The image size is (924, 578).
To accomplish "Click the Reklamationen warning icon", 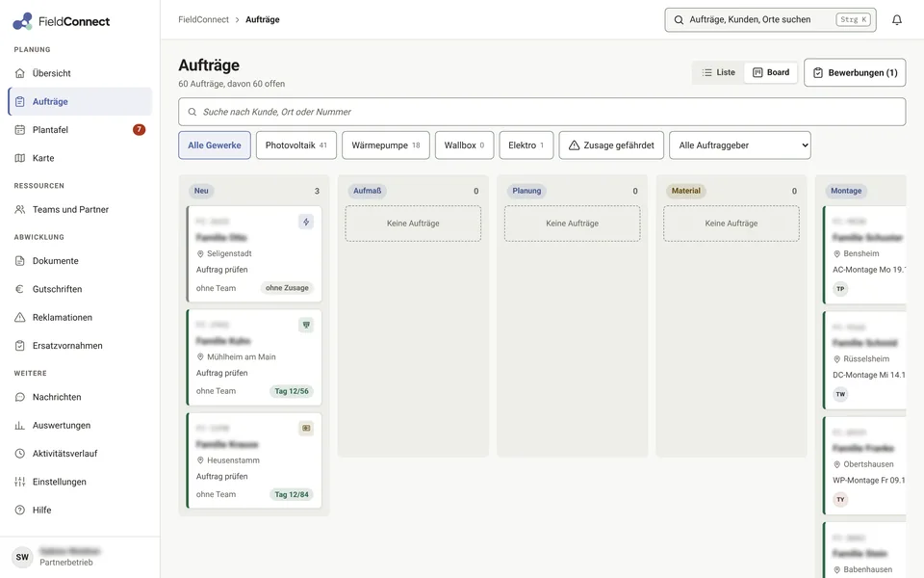I will (x=20, y=317).
